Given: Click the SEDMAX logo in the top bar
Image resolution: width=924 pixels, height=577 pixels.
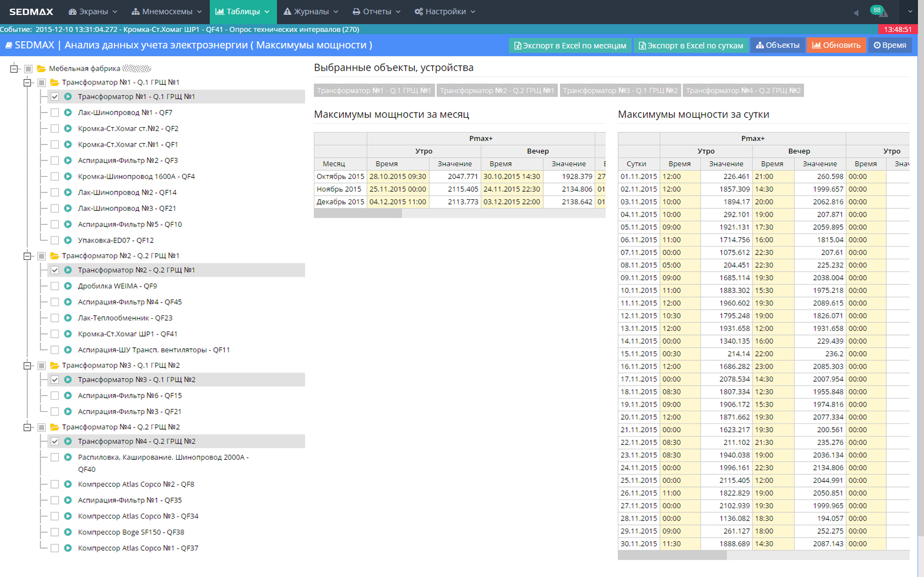Looking at the screenshot, I should [31, 12].
